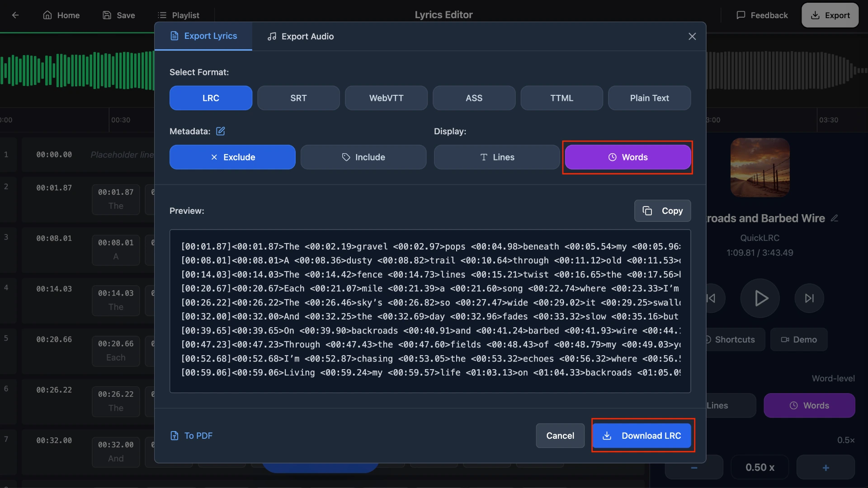
Task: Watch the Demo video
Action: (798, 339)
